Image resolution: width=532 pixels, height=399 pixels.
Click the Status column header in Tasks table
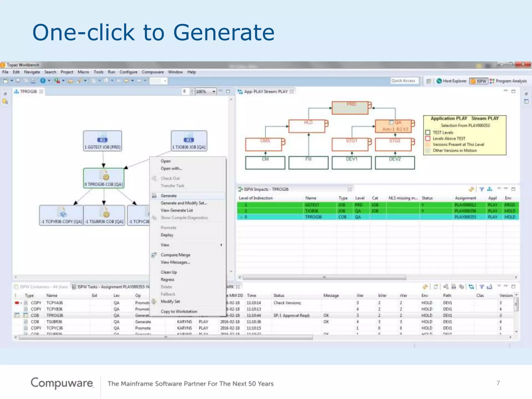tap(279, 295)
